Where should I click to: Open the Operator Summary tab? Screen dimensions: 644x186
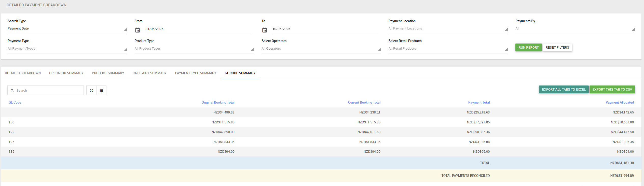(x=66, y=73)
